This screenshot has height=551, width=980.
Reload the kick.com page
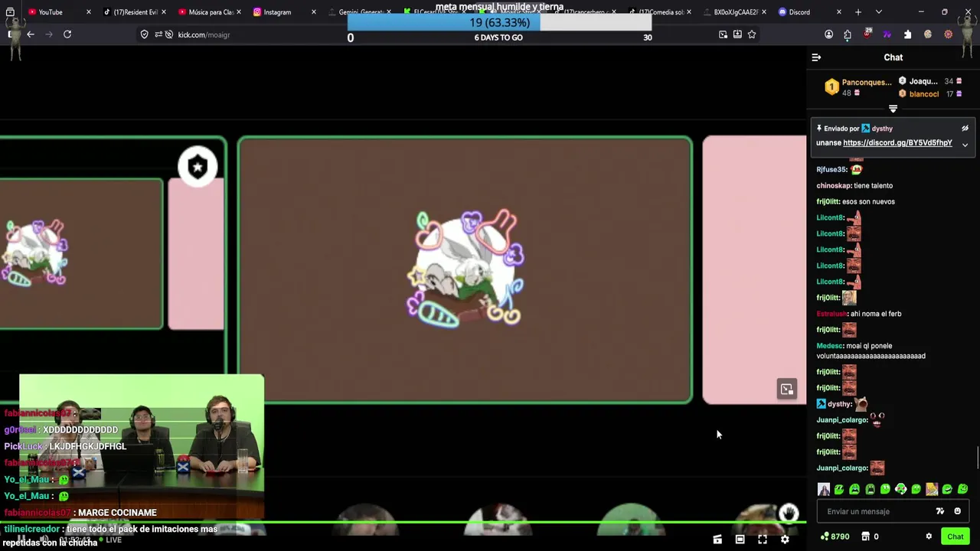(67, 34)
